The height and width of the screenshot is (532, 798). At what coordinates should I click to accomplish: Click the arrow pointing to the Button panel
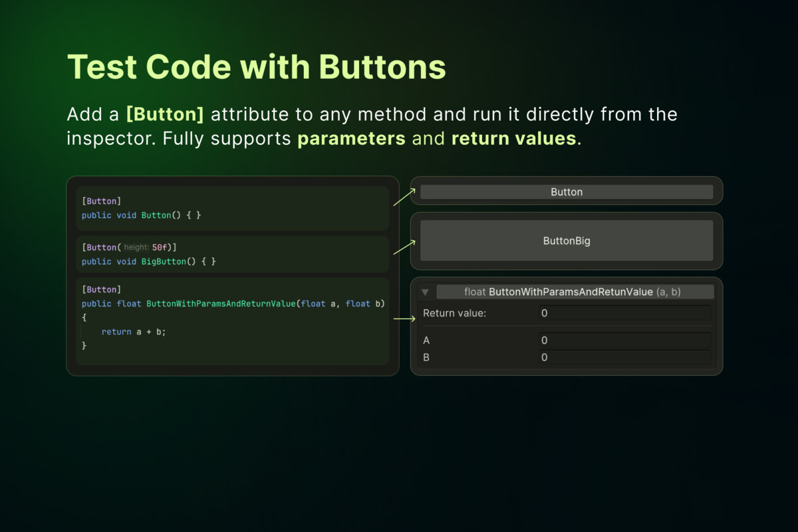[404, 197]
